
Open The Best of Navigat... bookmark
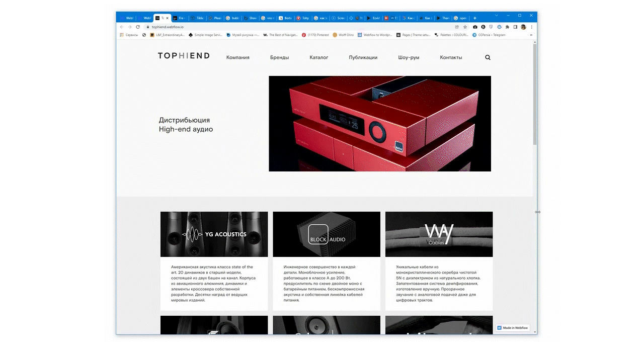pyautogui.click(x=281, y=35)
